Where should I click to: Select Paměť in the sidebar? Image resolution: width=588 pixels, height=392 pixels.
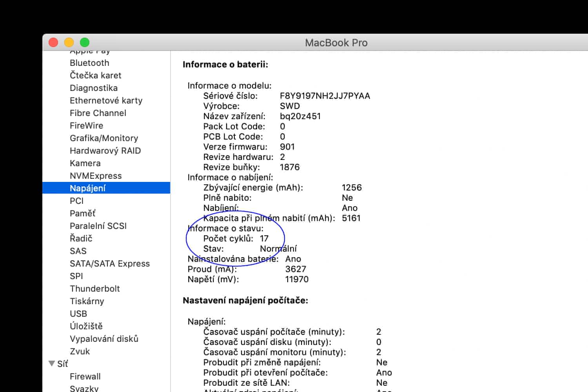click(83, 213)
